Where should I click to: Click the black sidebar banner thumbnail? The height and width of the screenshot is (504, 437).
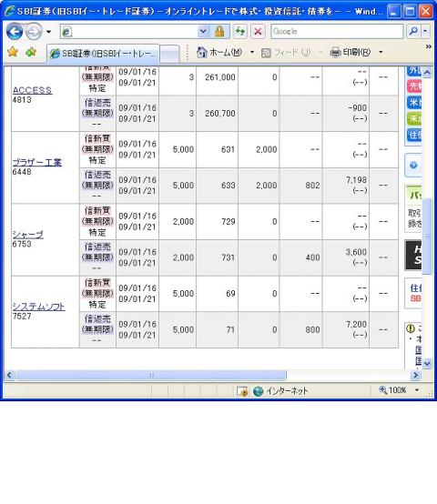pos(413,255)
